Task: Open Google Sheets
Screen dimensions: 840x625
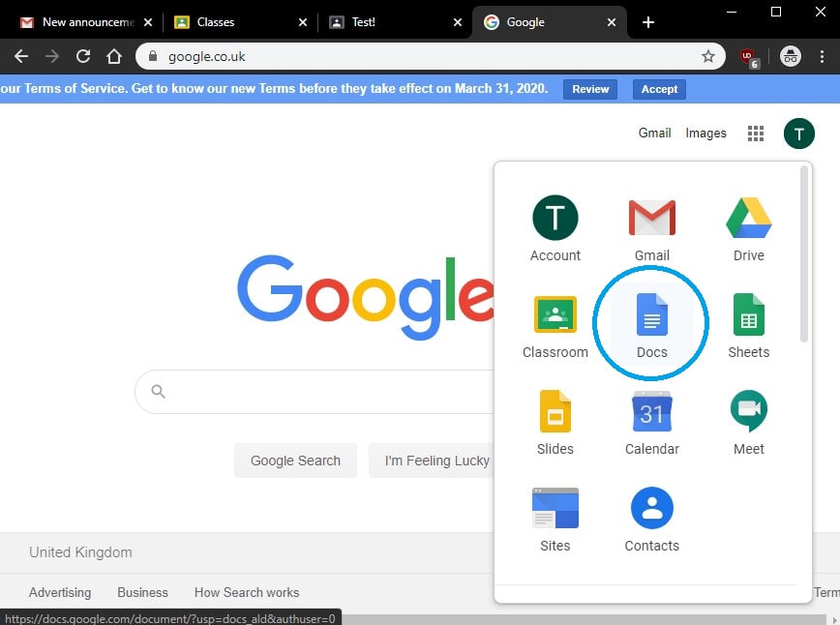Action: [748, 324]
